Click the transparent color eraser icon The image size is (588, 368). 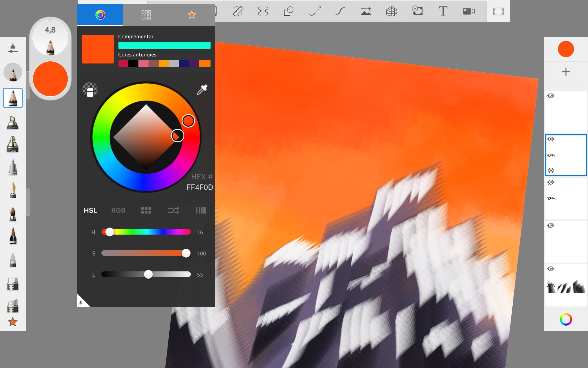coord(90,90)
